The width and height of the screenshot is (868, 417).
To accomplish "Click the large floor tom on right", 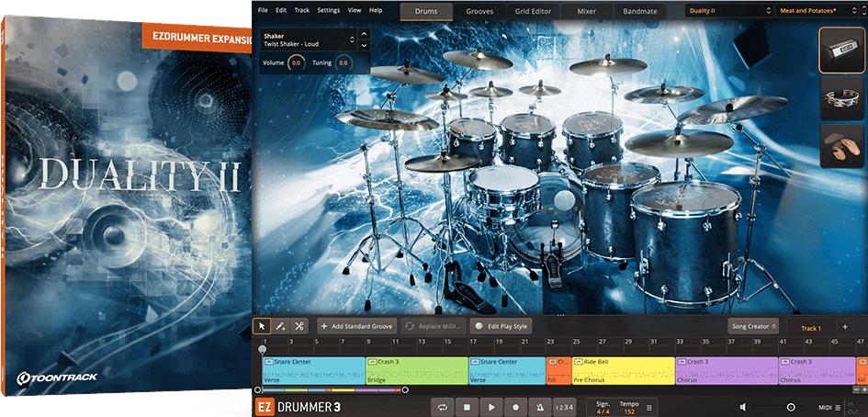I will (x=686, y=242).
